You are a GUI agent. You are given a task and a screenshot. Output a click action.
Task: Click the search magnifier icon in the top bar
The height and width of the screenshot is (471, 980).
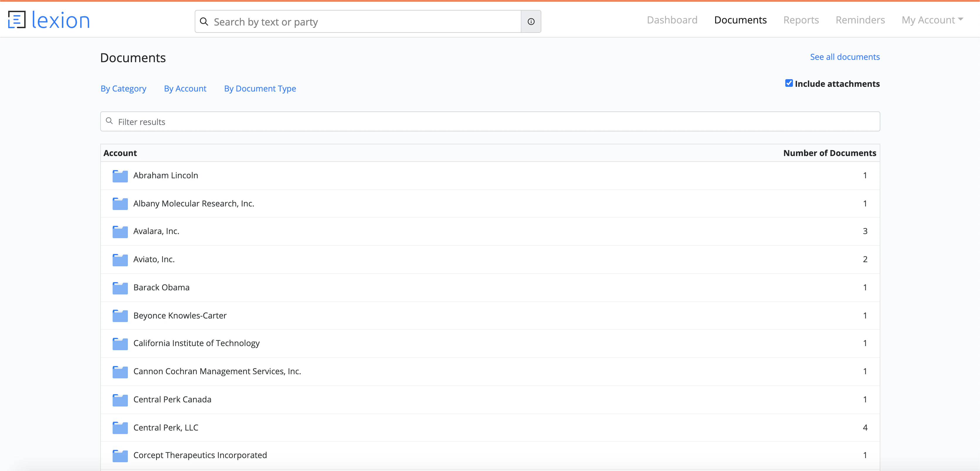click(x=204, y=22)
